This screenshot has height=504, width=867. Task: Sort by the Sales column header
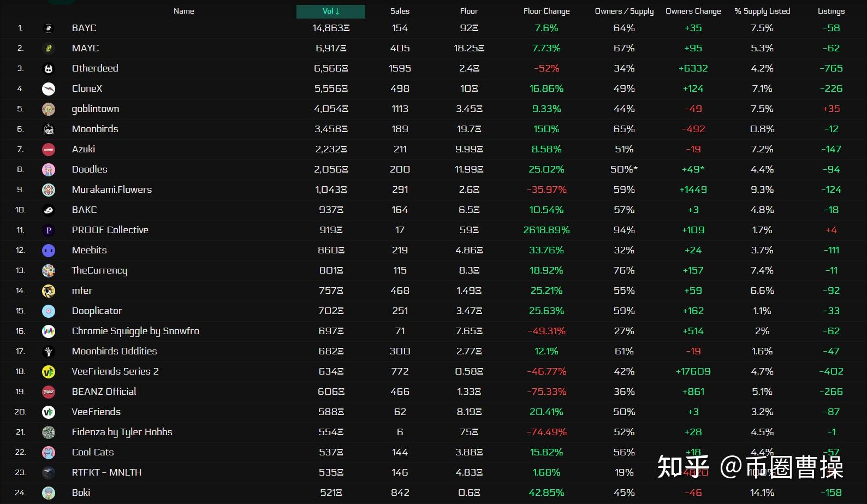tap(400, 11)
